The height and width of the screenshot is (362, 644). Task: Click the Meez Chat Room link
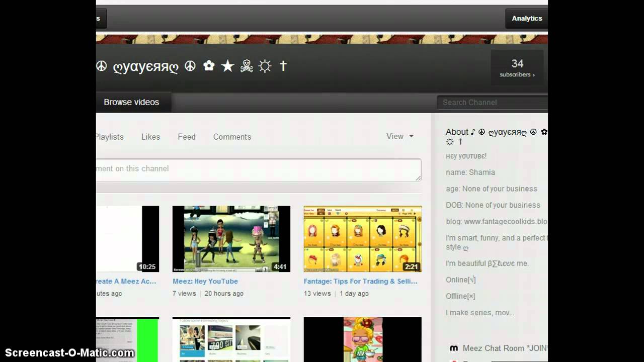click(x=505, y=348)
